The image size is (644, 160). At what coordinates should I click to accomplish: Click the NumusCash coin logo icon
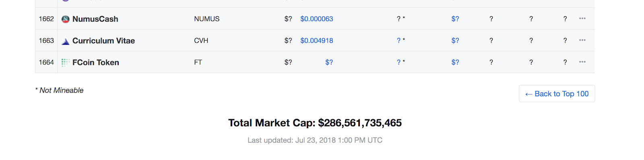[65, 19]
